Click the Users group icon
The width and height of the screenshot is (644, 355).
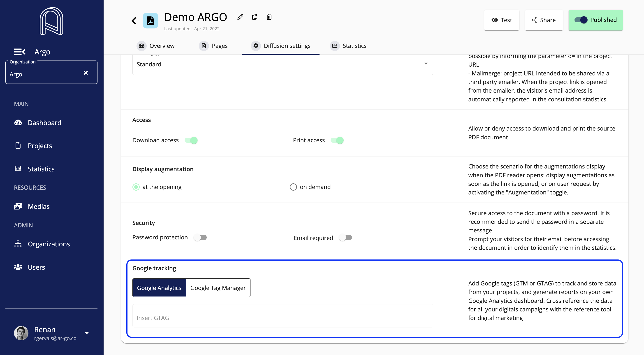tap(18, 267)
